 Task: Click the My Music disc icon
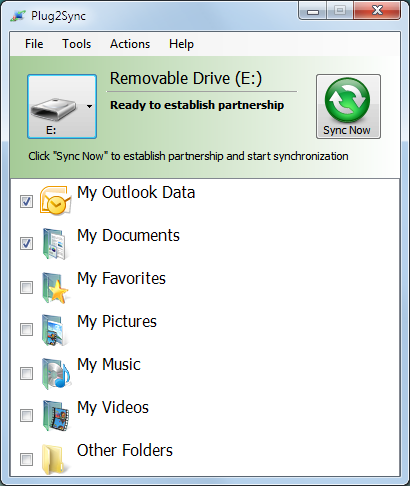(x=56, y=373)
